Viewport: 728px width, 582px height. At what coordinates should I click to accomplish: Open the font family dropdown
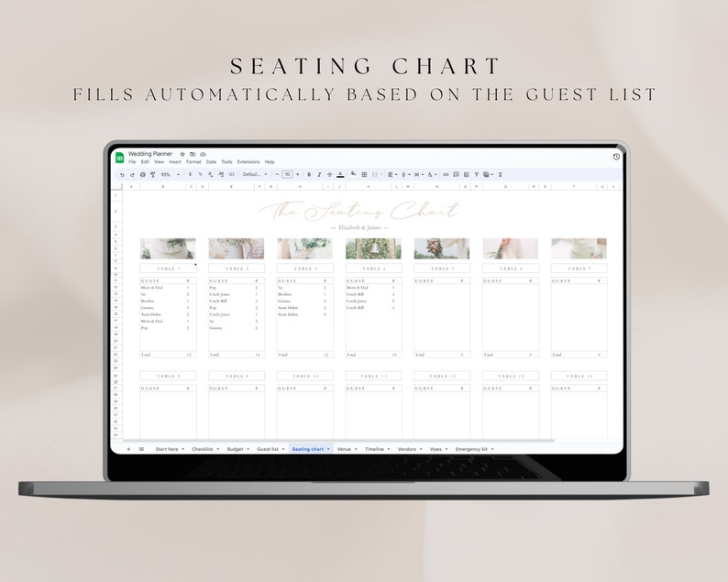[x=255, y=175]
